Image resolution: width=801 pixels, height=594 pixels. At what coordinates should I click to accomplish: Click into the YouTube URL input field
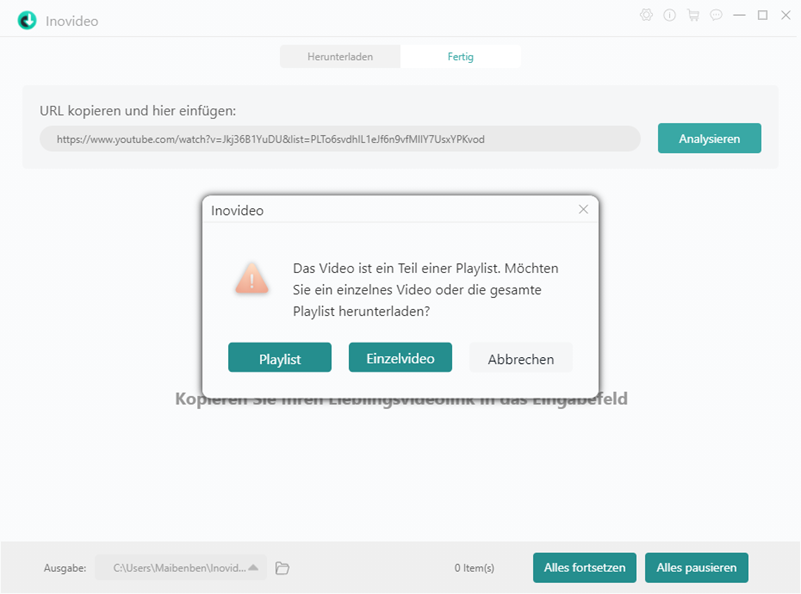(340, 139)
